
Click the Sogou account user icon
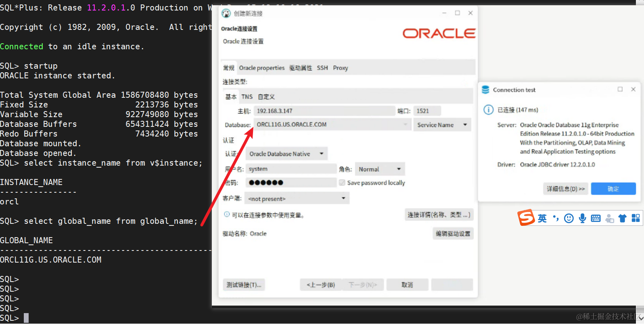[609, 219]
